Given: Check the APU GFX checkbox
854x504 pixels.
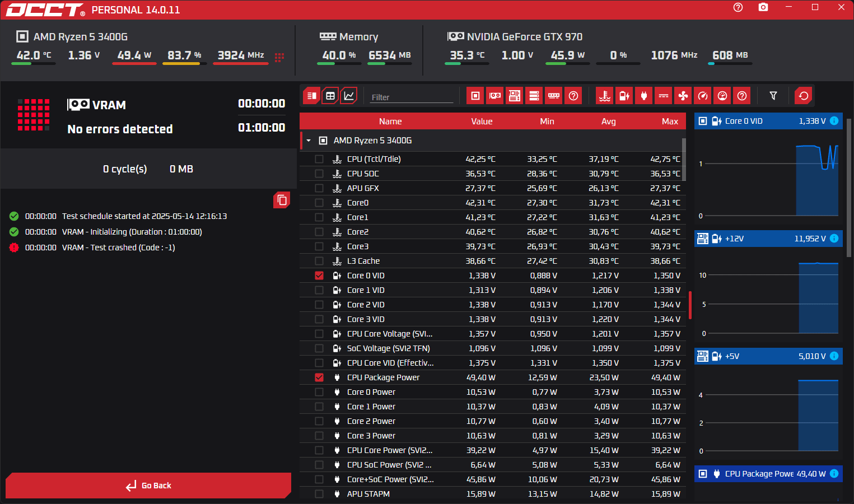Looking at the screenshot, I should 319,188.
